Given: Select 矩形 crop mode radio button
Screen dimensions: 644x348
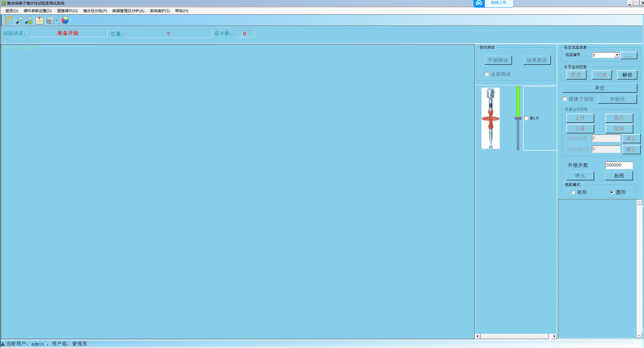Looking at the screenshot, I should point(573,193).
